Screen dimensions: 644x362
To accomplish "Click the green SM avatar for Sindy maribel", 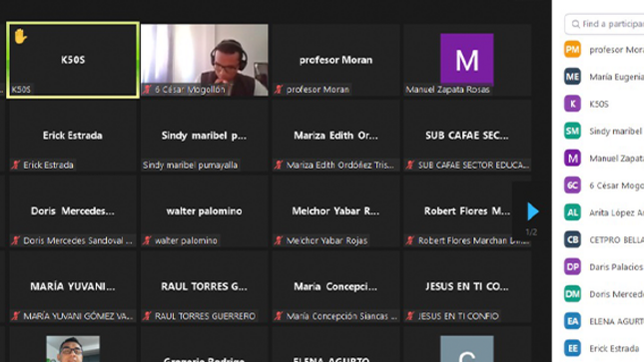I will [572, 131].
